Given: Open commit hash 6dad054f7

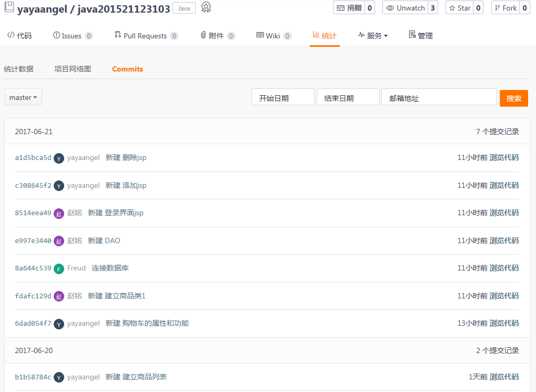Looking at the screenshot, I should tap(33, 323).
